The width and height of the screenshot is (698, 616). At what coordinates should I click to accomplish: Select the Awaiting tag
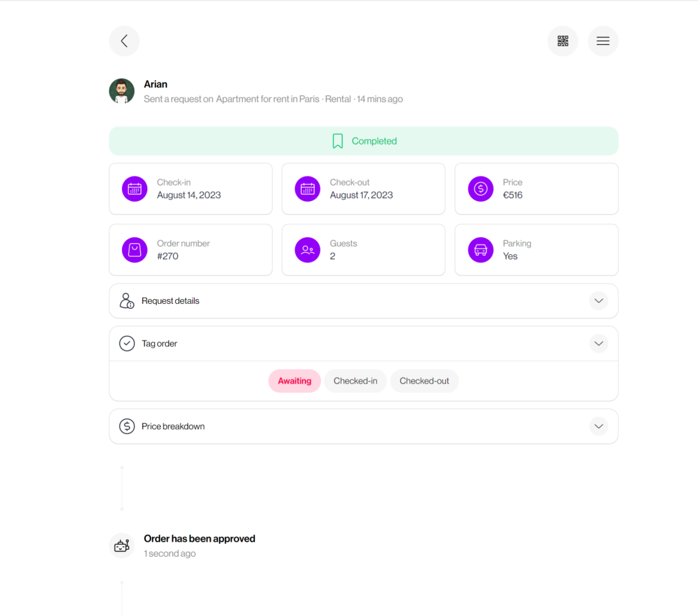[x=294, y=381]
